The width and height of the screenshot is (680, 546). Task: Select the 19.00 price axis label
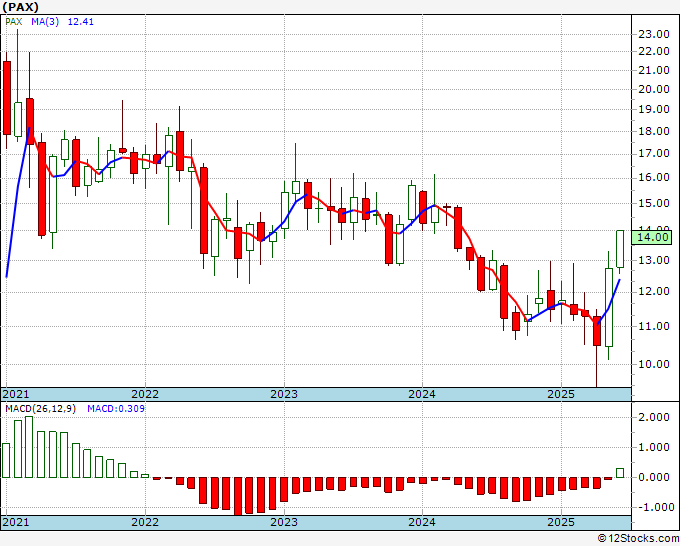point(654,109)
